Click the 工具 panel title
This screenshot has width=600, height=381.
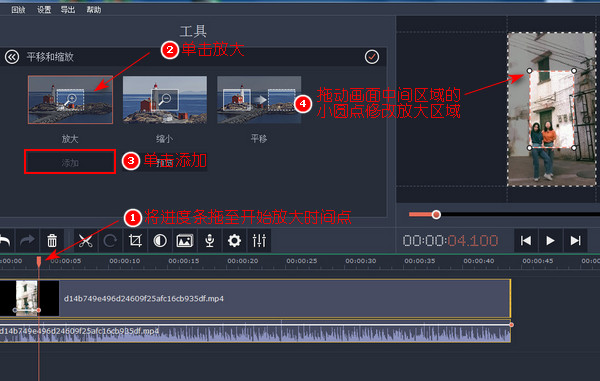click(193, 31)
